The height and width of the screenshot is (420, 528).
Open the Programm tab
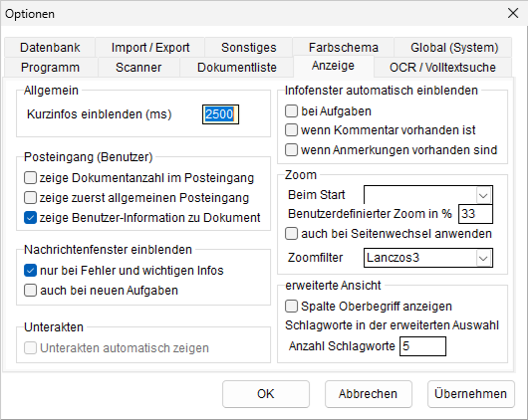click(50, 68)
